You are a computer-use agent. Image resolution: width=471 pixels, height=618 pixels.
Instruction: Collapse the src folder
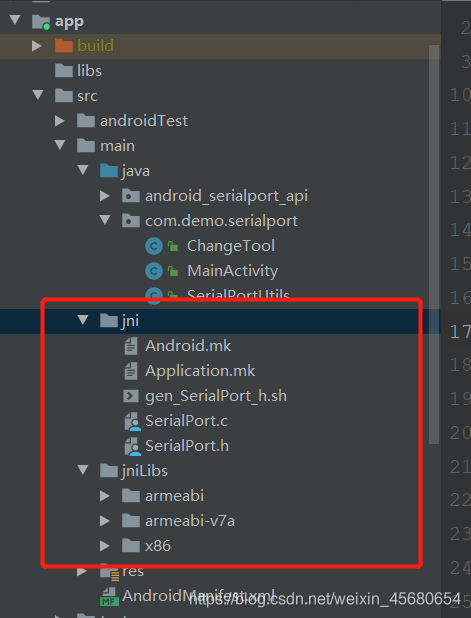pos(38,95)
